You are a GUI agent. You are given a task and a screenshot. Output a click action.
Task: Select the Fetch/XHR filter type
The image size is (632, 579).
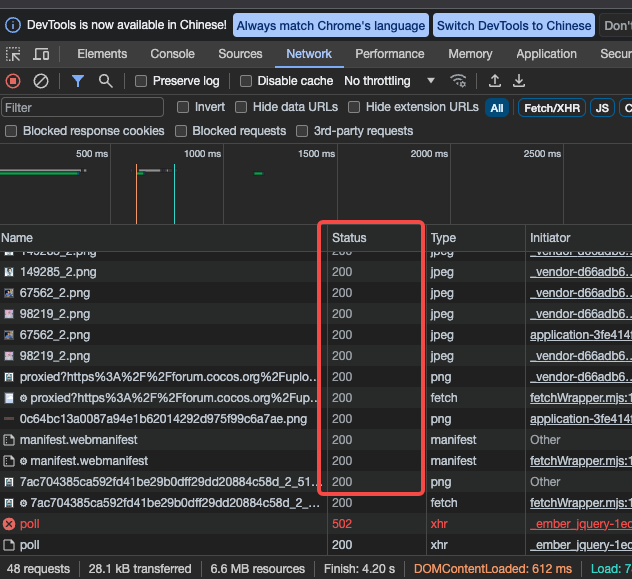(x=551, y=107)
